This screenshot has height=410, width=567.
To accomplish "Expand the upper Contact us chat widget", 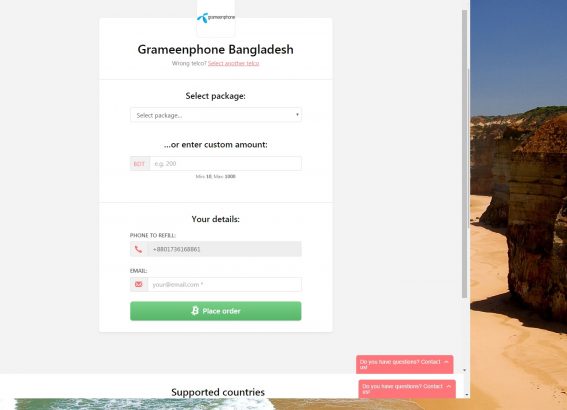I will (x=404, y=364).
